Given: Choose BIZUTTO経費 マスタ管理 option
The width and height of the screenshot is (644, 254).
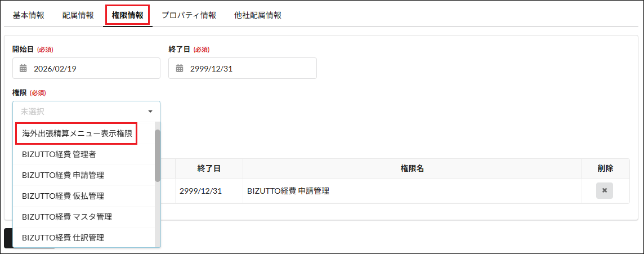Looking at the screenshot, I should pos(67,217).
